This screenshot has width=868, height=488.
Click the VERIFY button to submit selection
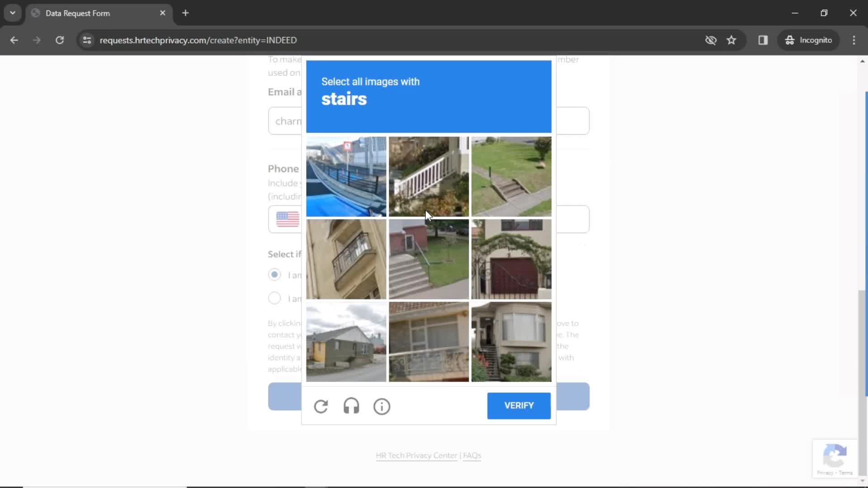[519, 405]
